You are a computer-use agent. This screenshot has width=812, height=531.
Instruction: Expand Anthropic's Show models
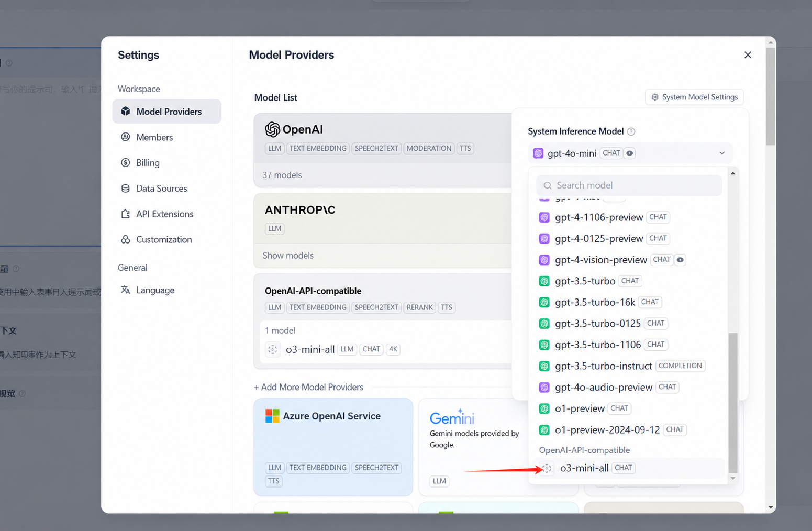[x=288, y=256]
